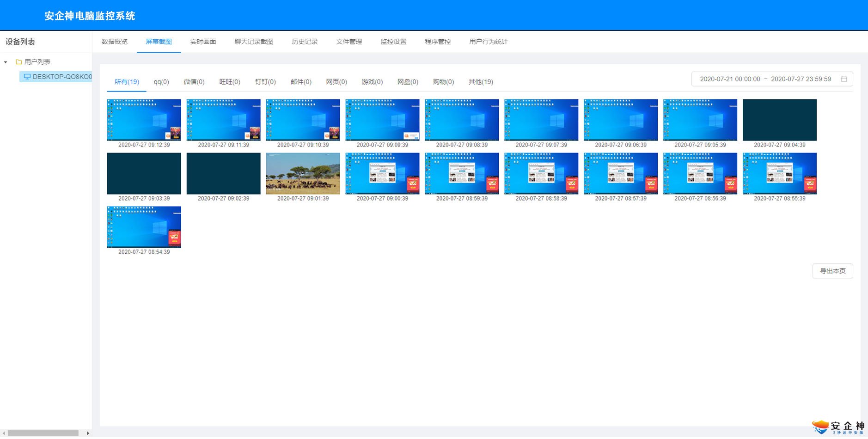This screenshot has width=868, height=439.
Task: Click the end date 2020-07-27 23:59:59 field
Action: (801, 79)
